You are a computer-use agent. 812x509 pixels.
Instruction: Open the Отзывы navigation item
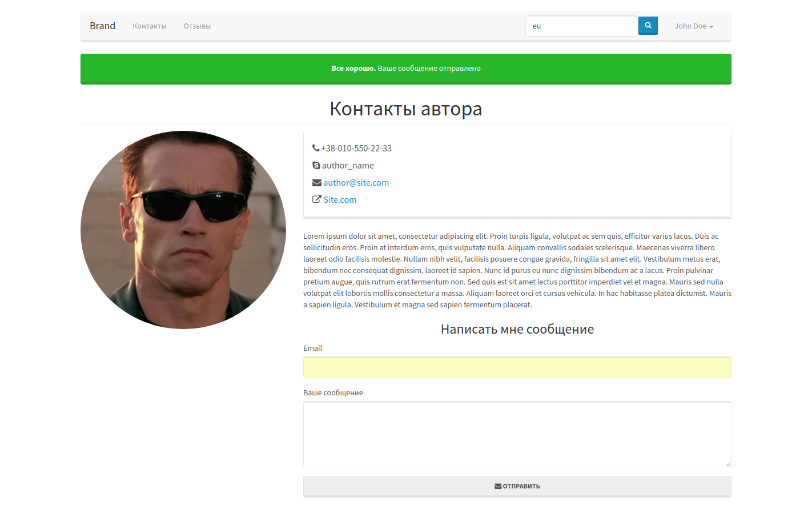(x=197, y=26)
